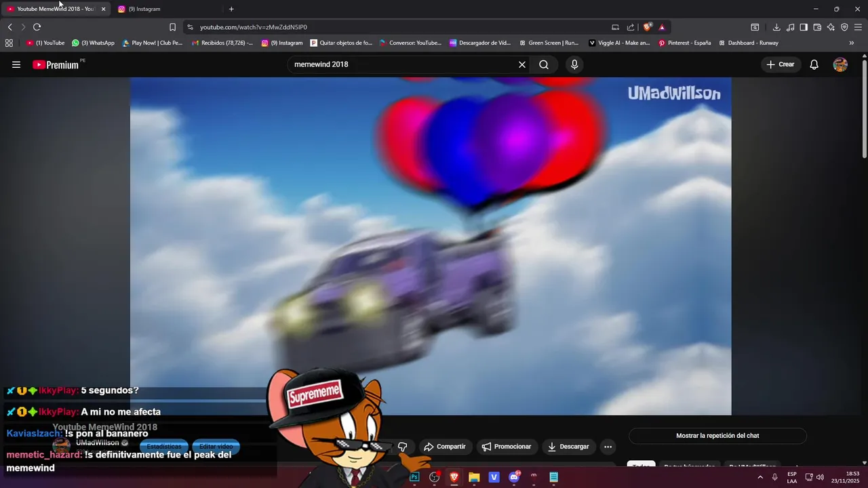868x488 pixels.
Task: Go back with the browser arrow
Action: (9, 27)
